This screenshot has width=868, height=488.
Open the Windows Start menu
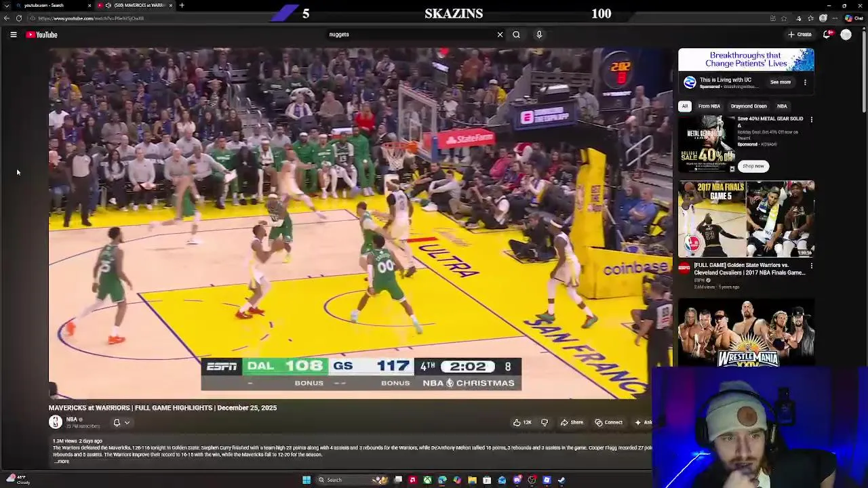point(307,480)
